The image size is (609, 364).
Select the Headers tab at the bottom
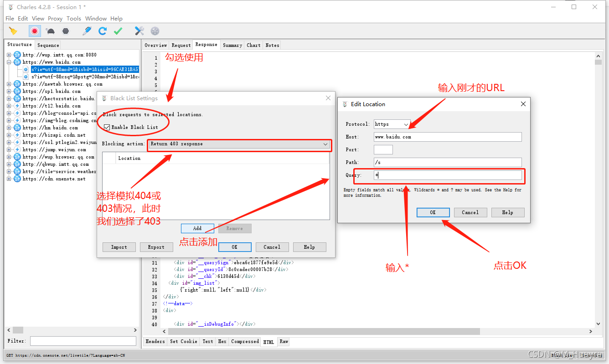click(x=155, y=341)
